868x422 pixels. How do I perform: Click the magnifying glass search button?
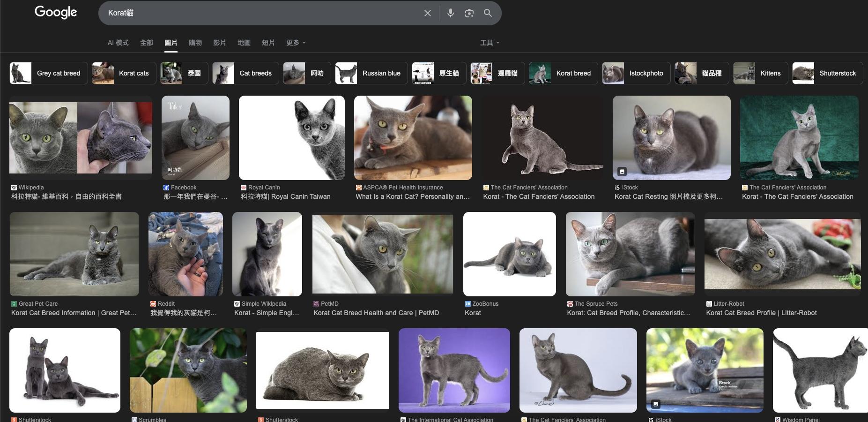[488, 13]
